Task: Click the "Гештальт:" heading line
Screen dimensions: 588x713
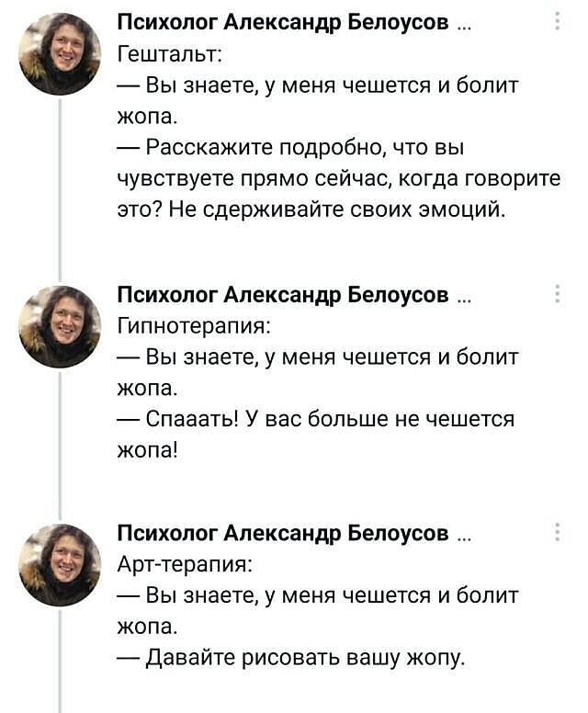Action: click(169, 55)
